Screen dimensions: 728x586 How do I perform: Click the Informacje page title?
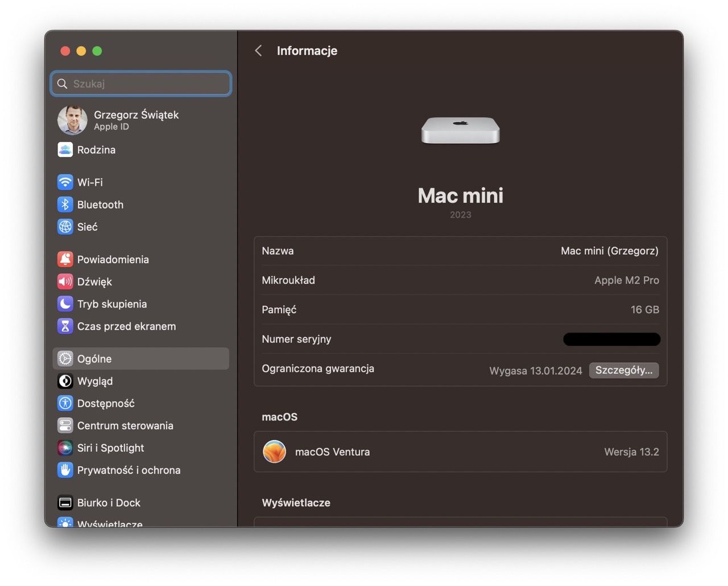point(307,51)
